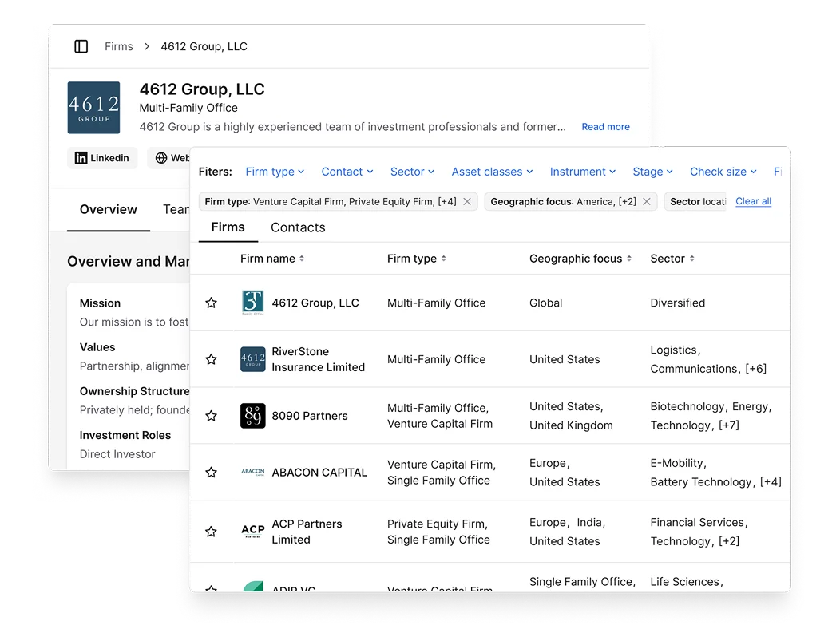Image resolution: width=840 pixels, height=629 pixels.
Task: Favorite 8090 Partners with the star
Action: 211,416
